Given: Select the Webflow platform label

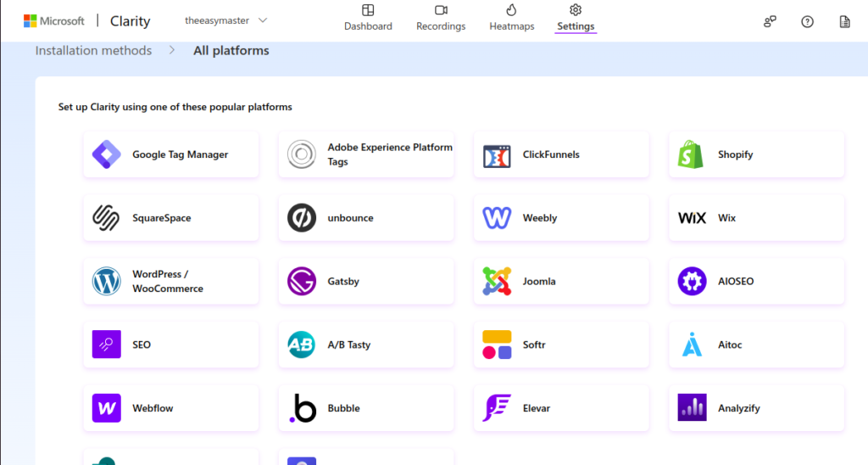Looking at the screenshot, I should point(153,408).
